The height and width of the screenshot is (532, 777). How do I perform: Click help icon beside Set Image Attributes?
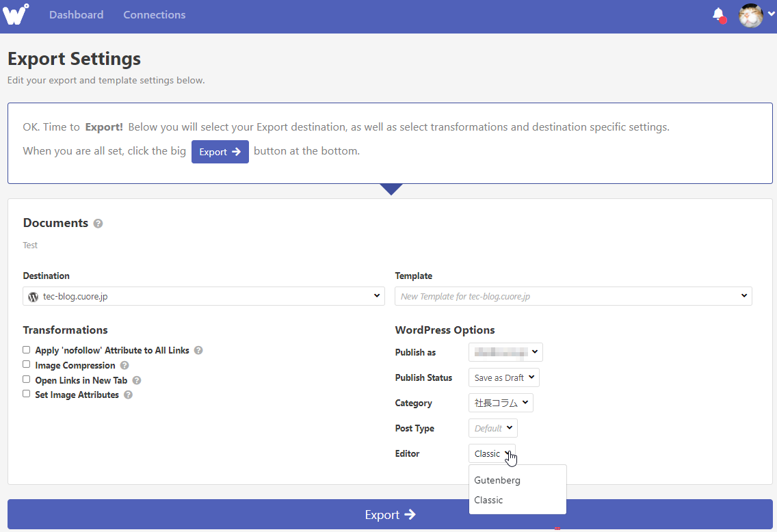click(x=128, y=395)
